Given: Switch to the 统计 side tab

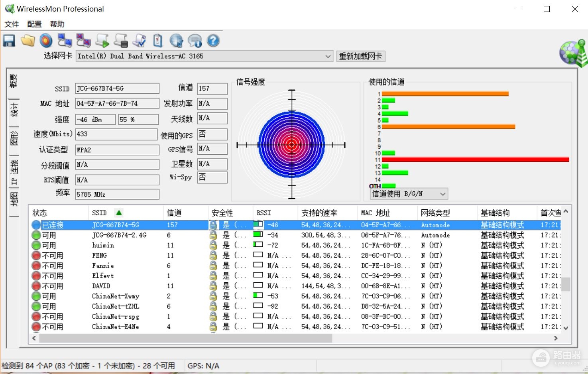Looking at the screenshot, I should click(14, 110).
